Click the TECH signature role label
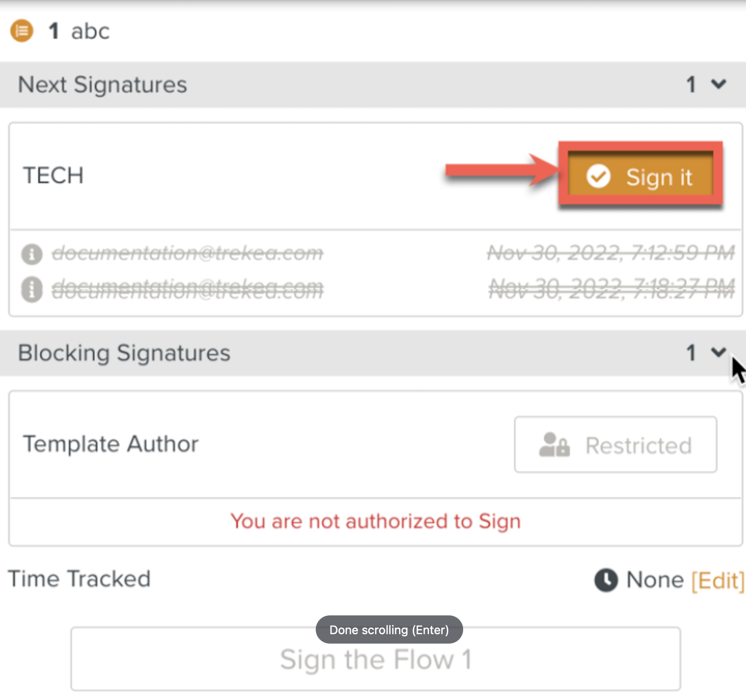 [x=53, y=176]
